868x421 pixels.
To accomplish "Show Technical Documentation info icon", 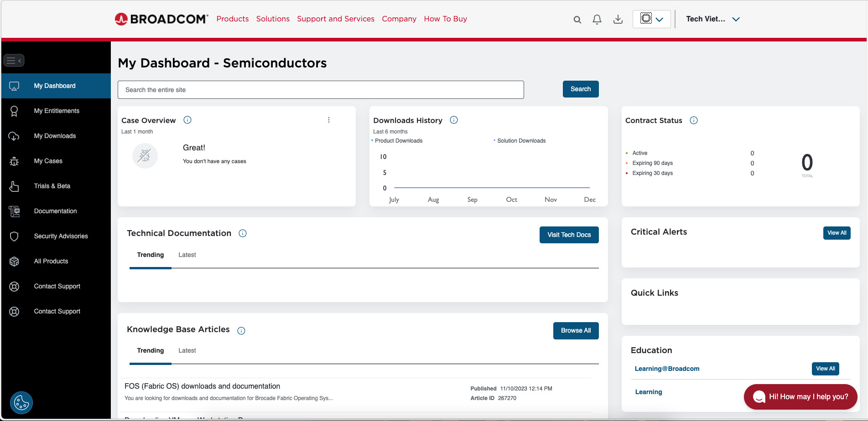I will [x=243, y=233].
